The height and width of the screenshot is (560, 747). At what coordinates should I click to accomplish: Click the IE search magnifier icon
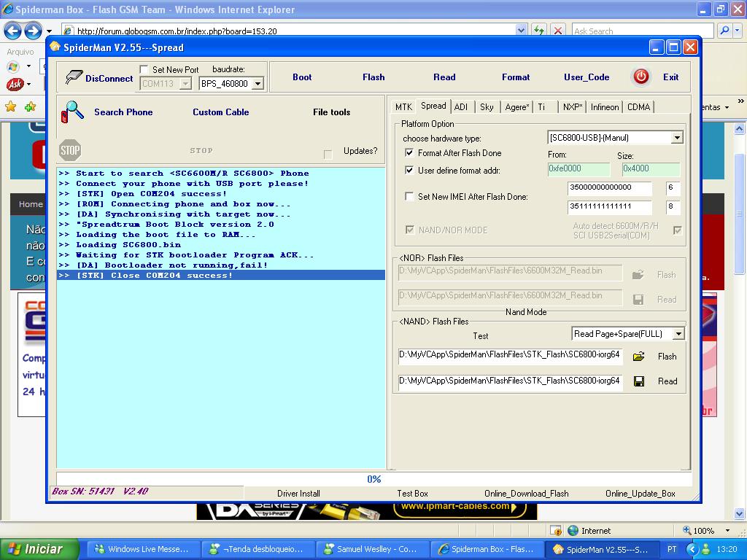[724, 31]
